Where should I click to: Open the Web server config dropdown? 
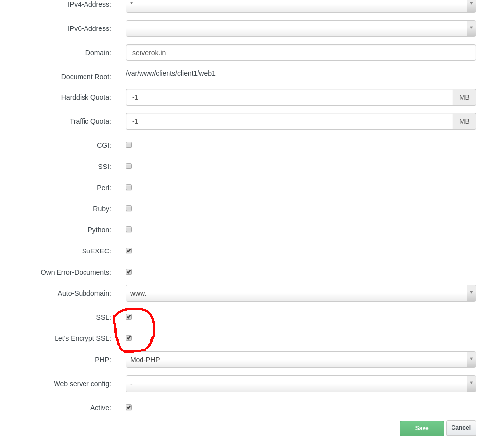[471, 384]
